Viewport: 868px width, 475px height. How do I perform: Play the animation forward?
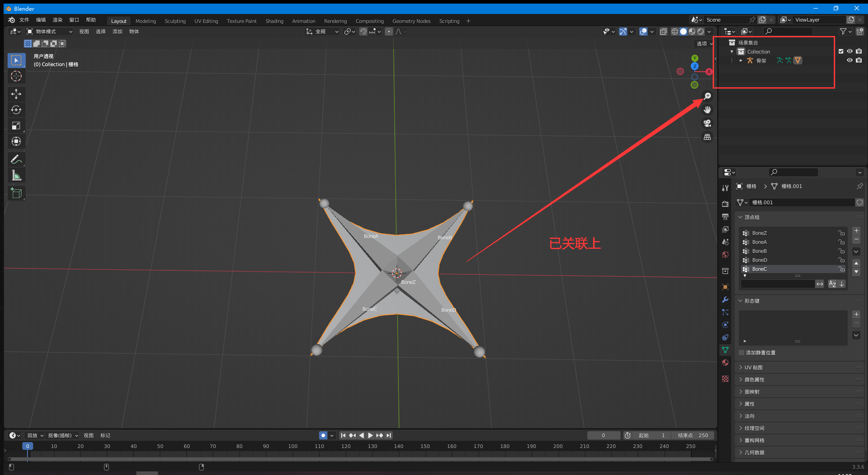point(370,435)
